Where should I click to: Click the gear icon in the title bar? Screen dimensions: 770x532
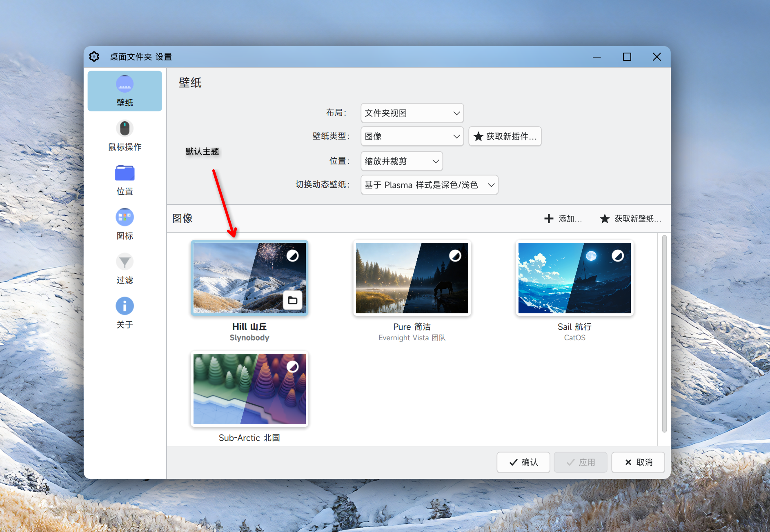(x=94, y=57)
